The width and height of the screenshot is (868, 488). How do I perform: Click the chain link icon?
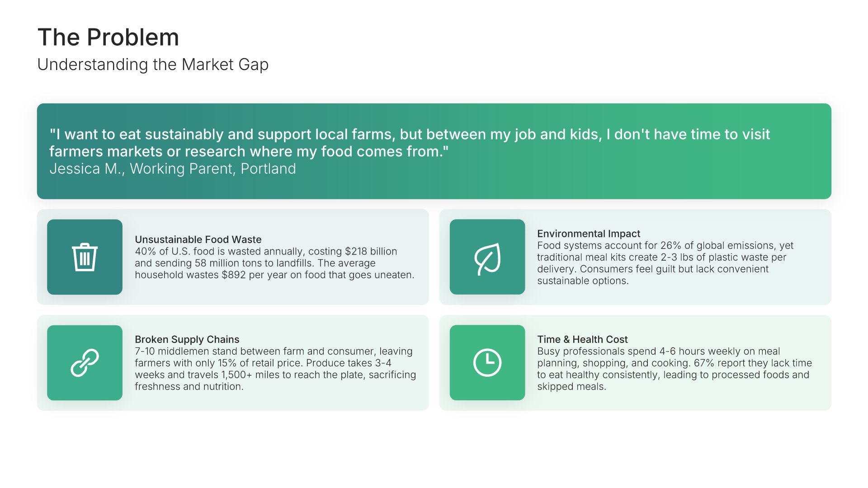coord(85,363)
